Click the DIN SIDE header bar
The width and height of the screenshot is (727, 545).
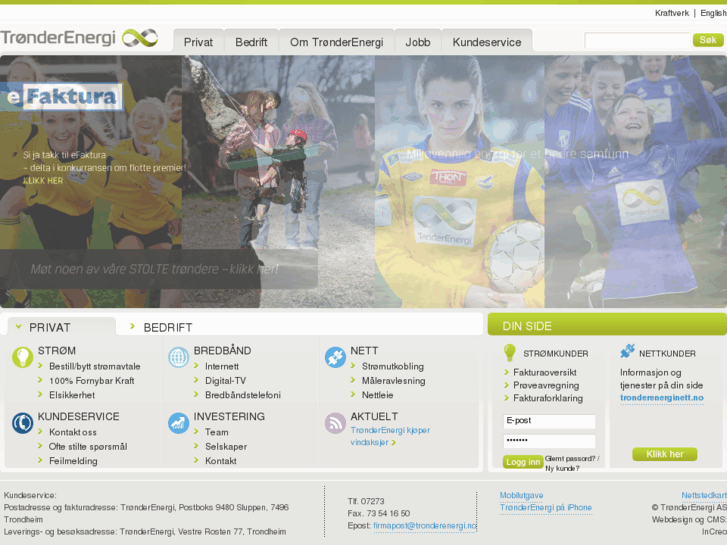pos(607,325)
